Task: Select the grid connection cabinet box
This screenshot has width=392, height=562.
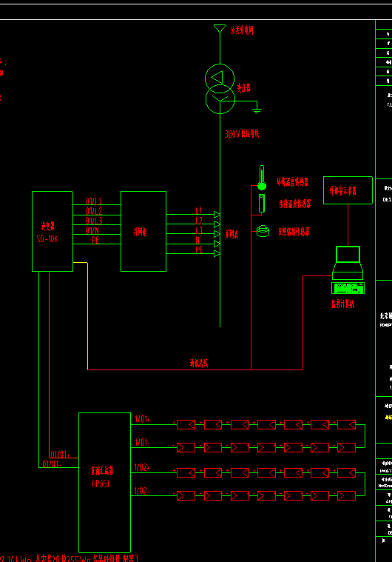Action: (x=143, y=231)
